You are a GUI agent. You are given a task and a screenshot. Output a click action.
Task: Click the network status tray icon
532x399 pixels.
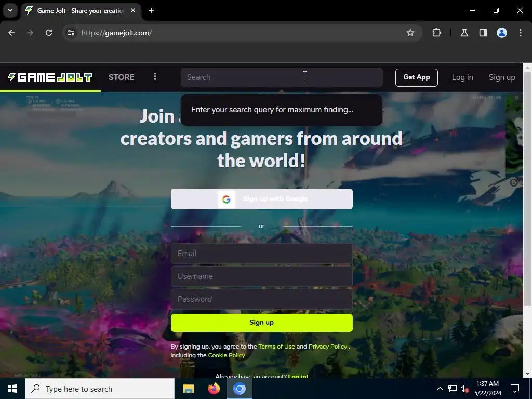coord(453,389)
